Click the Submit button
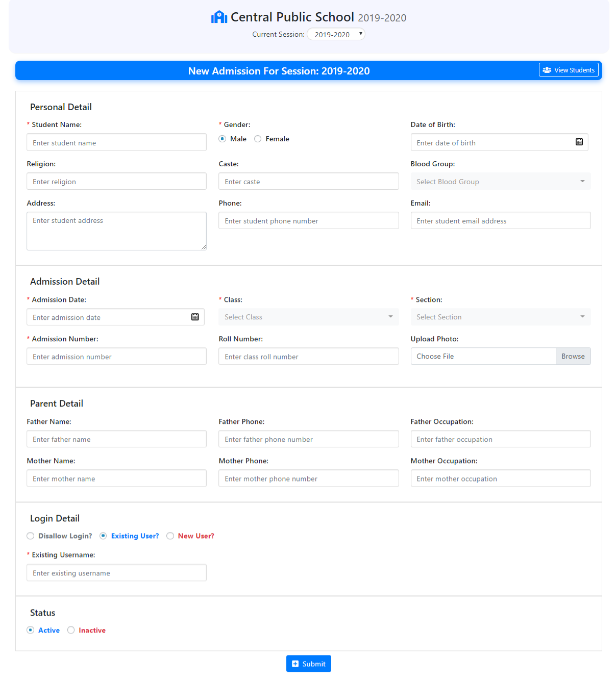This screenshot has width=616, height=682. tap(308, 664)
